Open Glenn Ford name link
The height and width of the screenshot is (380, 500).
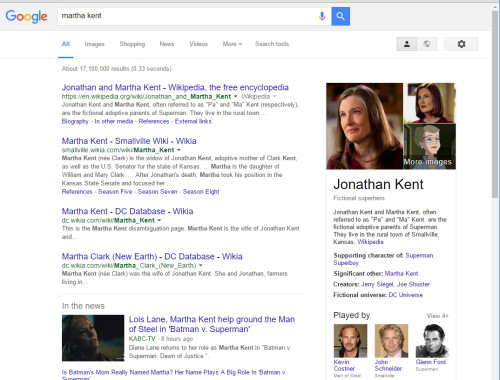(430, 362)
